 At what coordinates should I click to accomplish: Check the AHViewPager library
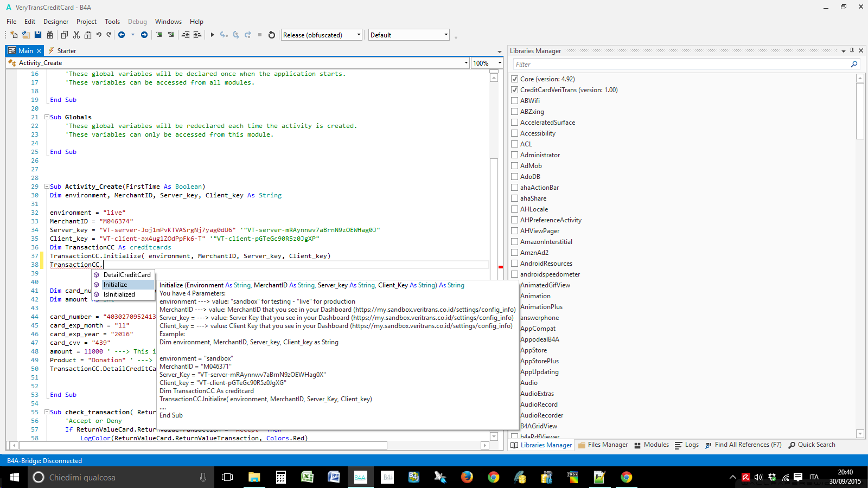coord(515,231)
